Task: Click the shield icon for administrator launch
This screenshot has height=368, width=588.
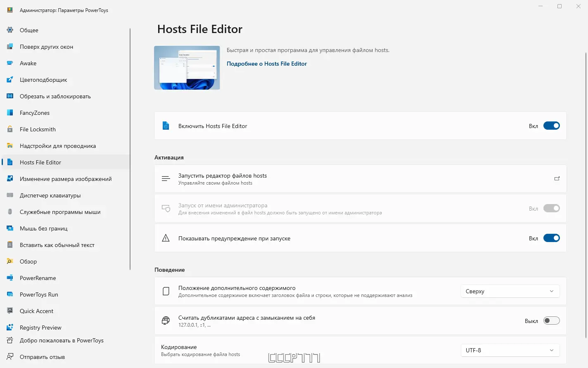Action: 166,208
